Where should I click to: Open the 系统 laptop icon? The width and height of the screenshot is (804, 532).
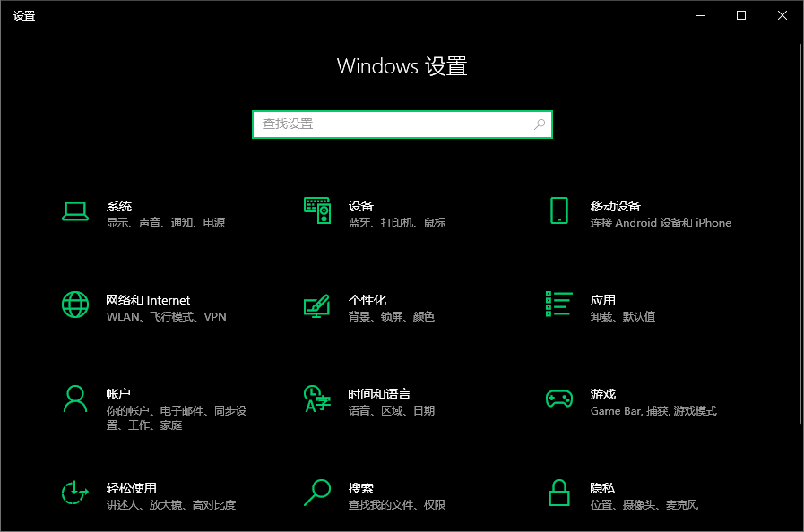(75, 211)
